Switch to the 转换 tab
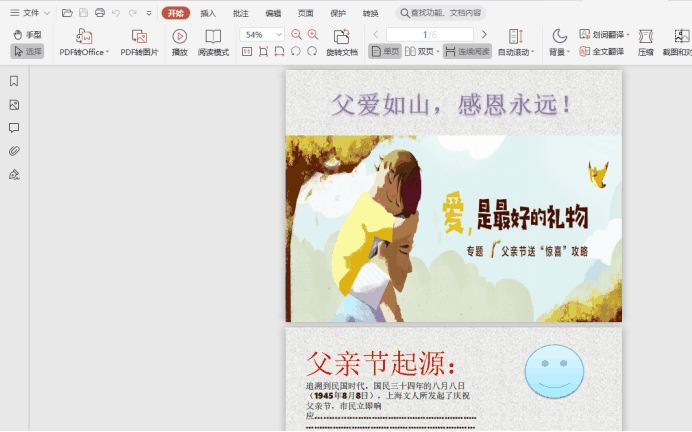This screenshot has height=432, width=692. click(371, 13)
